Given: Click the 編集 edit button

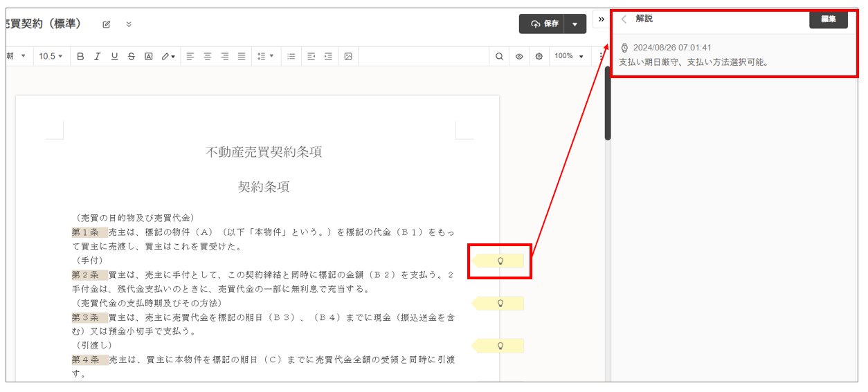Looking at the screenshot, I should tap(828, 19).
